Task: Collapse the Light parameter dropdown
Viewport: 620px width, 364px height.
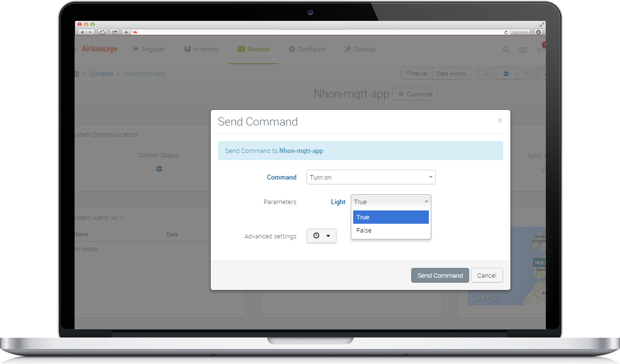Action: click(391, 201)
